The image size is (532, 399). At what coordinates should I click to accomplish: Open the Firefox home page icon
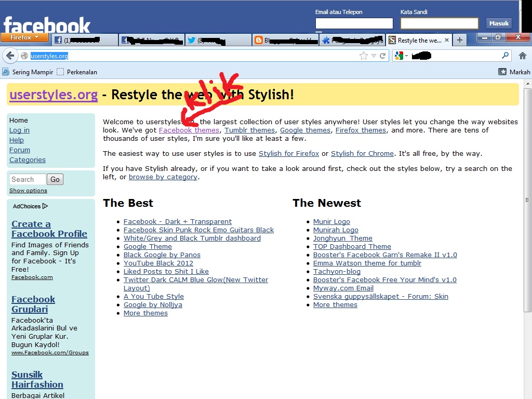(523, 56)
